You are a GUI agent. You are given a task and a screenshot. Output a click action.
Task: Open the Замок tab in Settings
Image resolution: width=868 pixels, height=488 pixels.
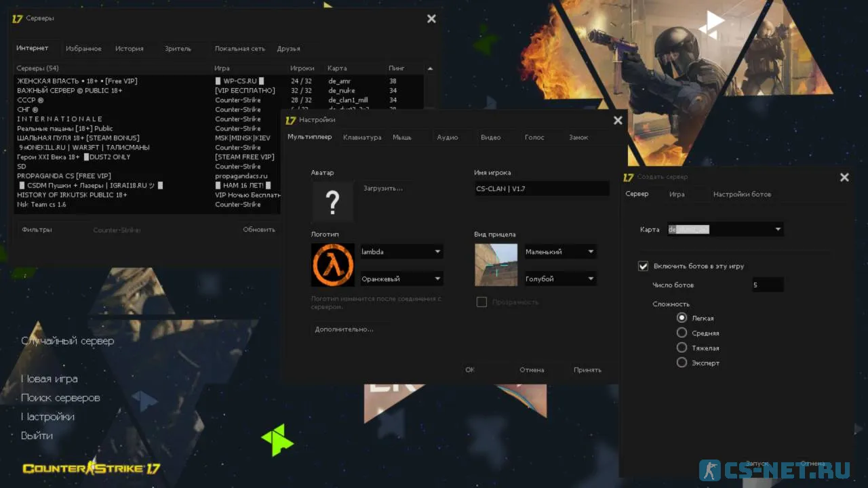(x=578, y=138)
